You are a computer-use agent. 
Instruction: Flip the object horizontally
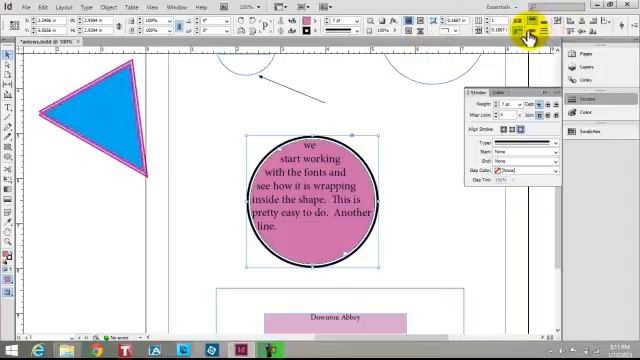241,31
